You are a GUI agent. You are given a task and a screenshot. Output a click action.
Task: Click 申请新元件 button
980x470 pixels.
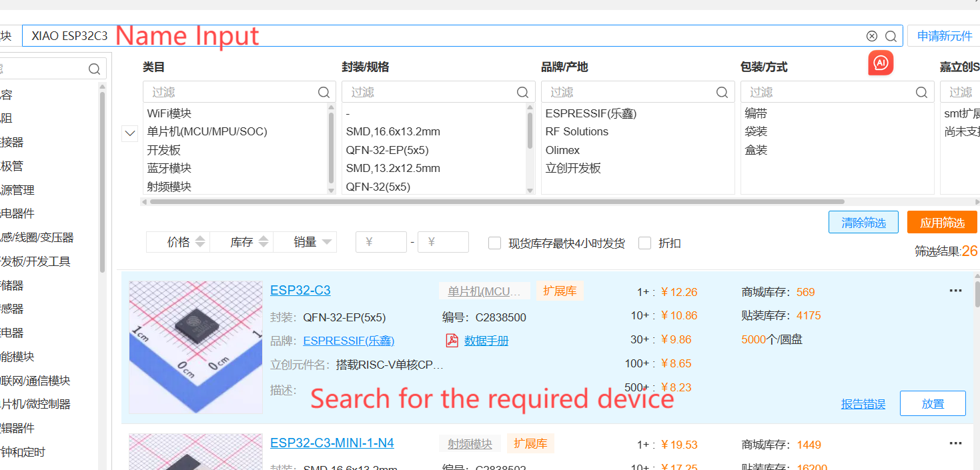click(x=944, y=36)
